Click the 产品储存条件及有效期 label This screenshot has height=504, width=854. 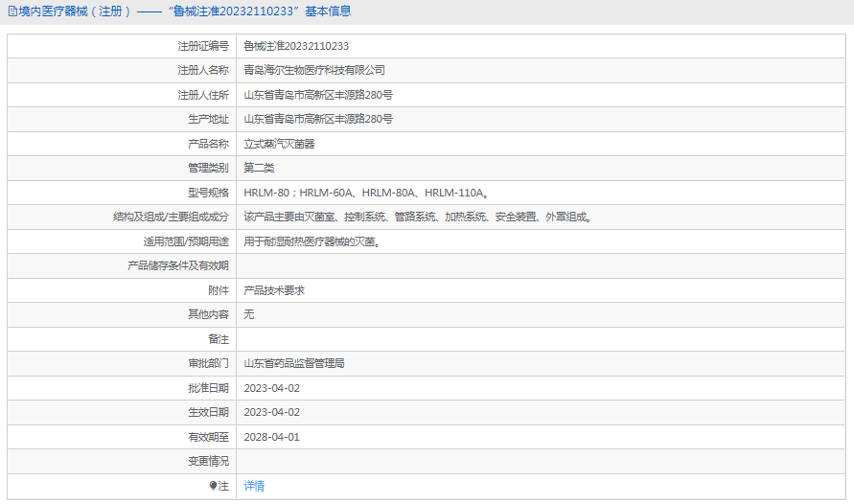pyautogui.click(x=178, y=265)
